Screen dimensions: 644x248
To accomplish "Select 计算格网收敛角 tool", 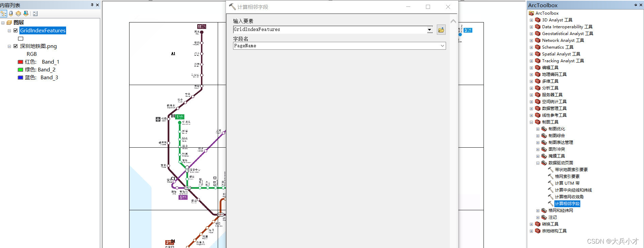I will pyautogui.click(x=569, y=197).
